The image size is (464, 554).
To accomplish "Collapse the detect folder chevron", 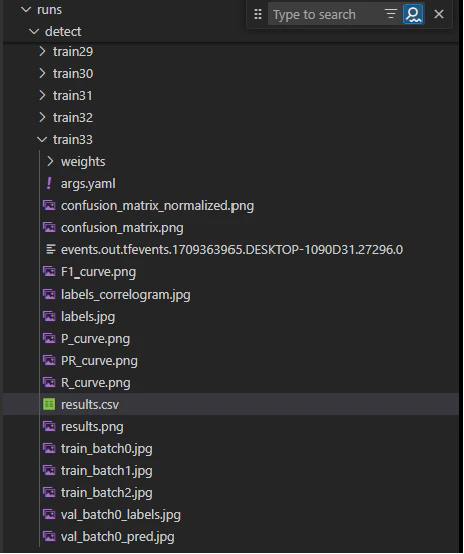I will (34, 31).
